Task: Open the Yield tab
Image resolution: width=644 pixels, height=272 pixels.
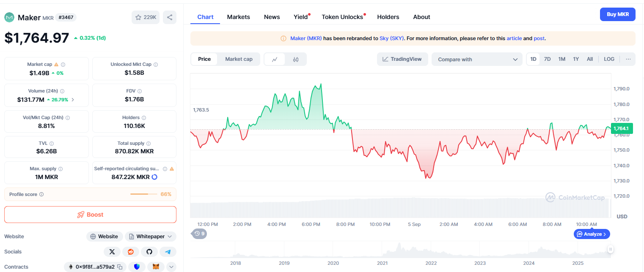Action: click(x=301, y=17)
